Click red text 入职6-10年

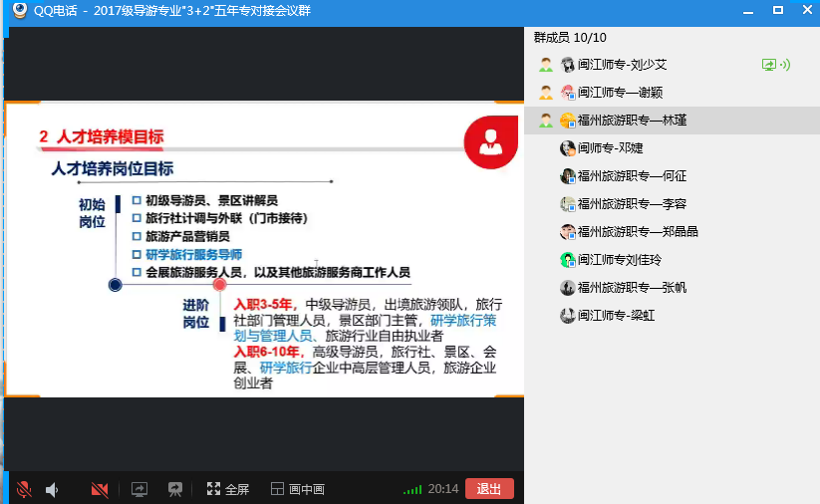pos(268,352)
